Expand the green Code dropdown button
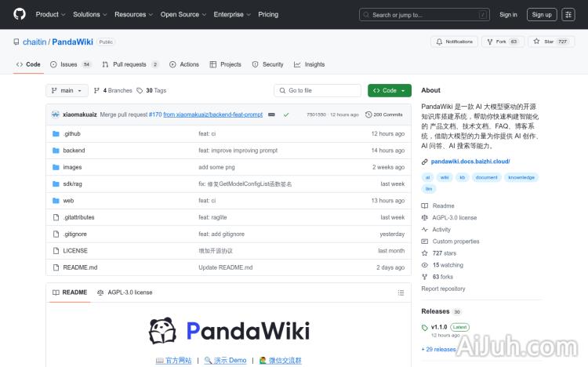Image resolution: width=588 pixels, height=367 pixels. [389, 90]
